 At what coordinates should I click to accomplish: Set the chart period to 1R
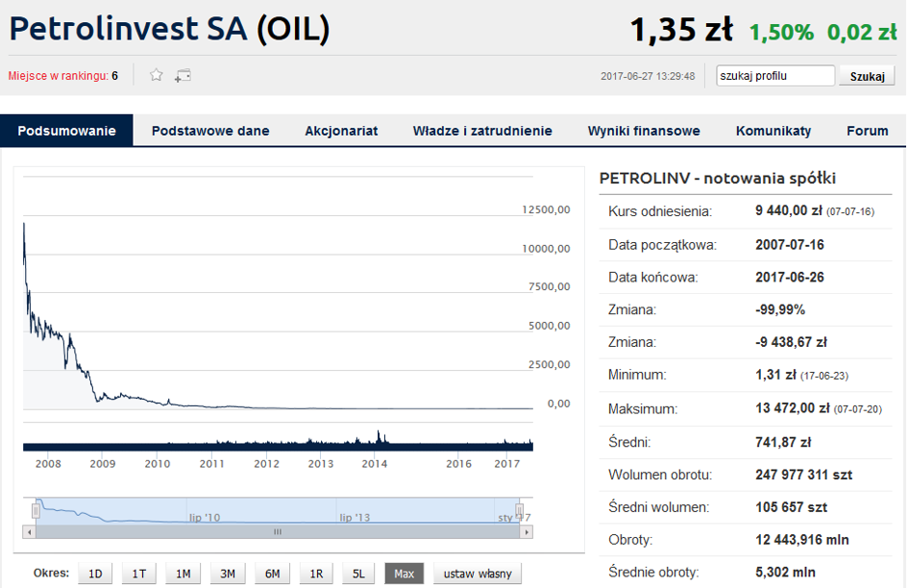point(316,574)
